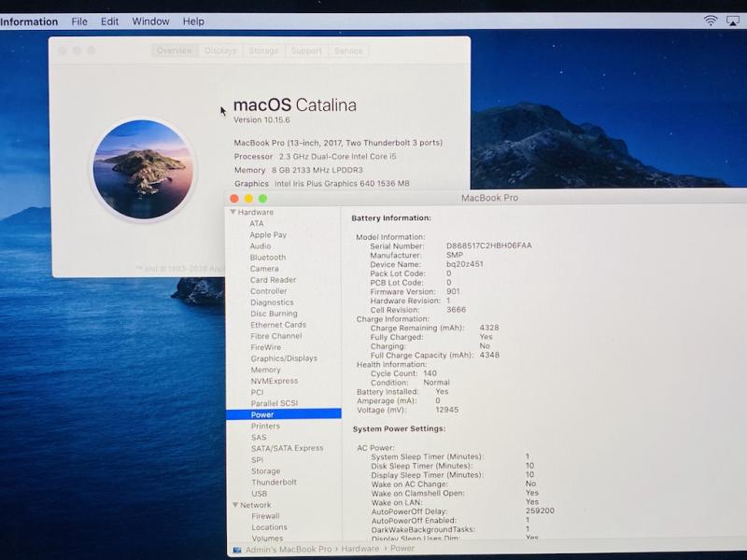The height and width of the screenshot is (560, 747).
Task: Click the Wi-Fi icon in the menu bar
Action: tap(711, 21)
